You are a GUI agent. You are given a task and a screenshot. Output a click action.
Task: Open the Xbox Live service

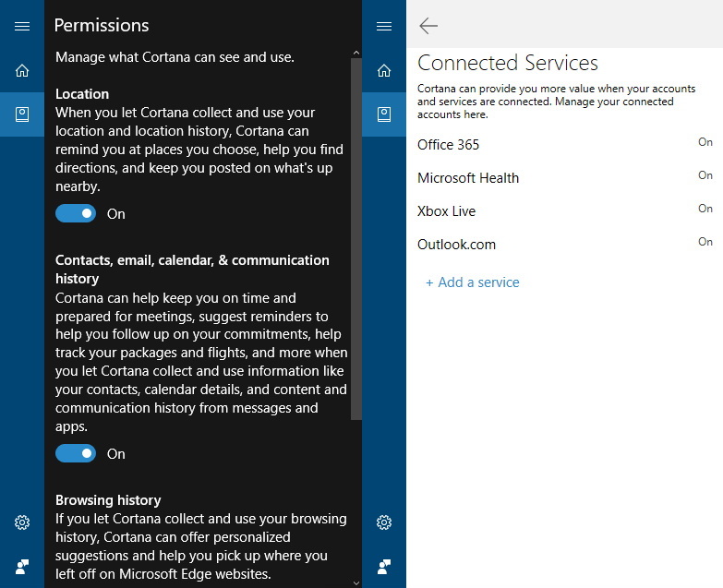(565, 211)
